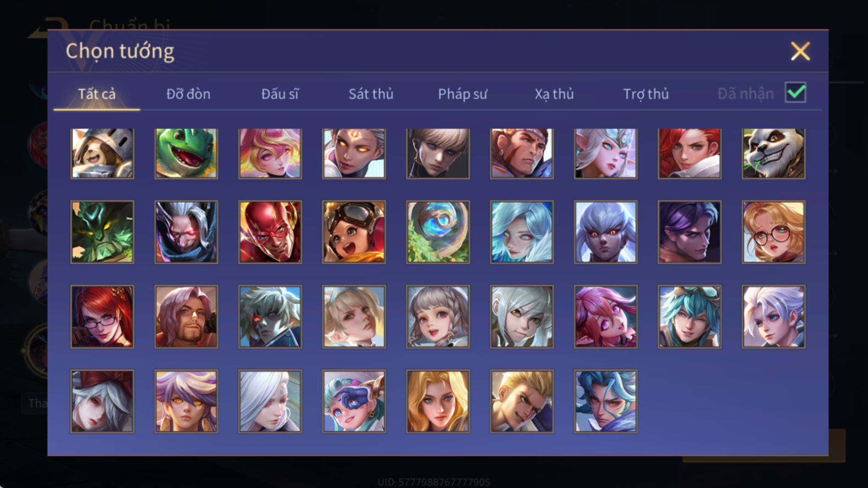Choose the panda hero chewing bamboo
The height and width of the screenshot is (488, 868).
(773, 153)
